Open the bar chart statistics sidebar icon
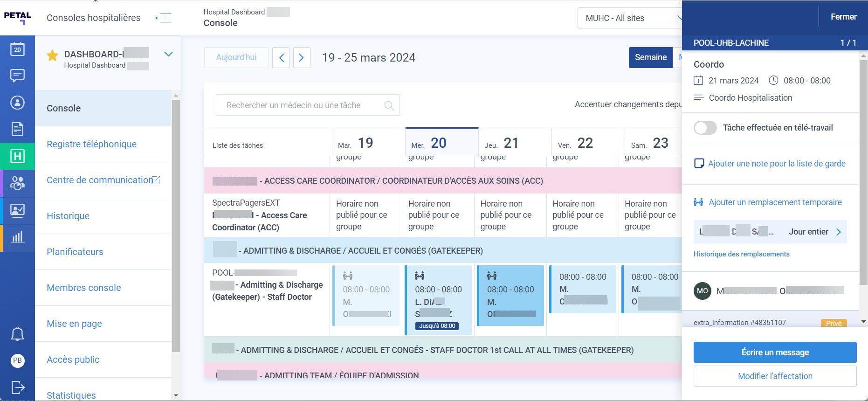The width and height of the screenshot is (868, 401). (17, 237)
